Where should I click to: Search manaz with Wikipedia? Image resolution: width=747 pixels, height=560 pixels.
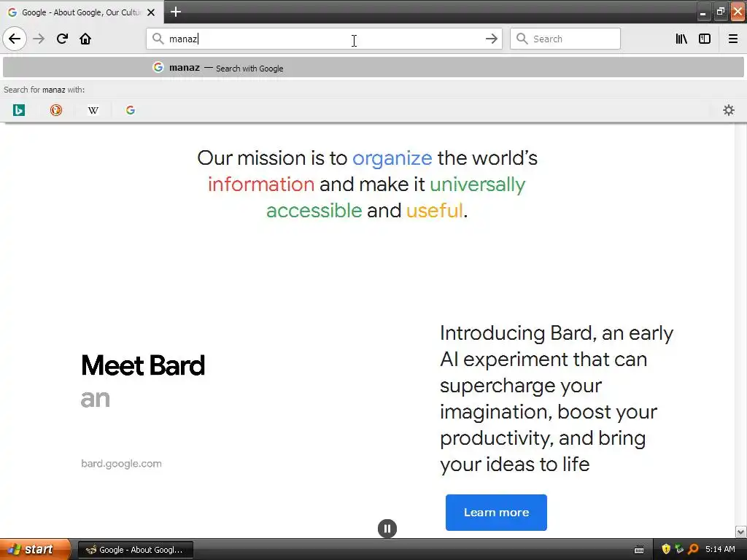tap(93, 110)
